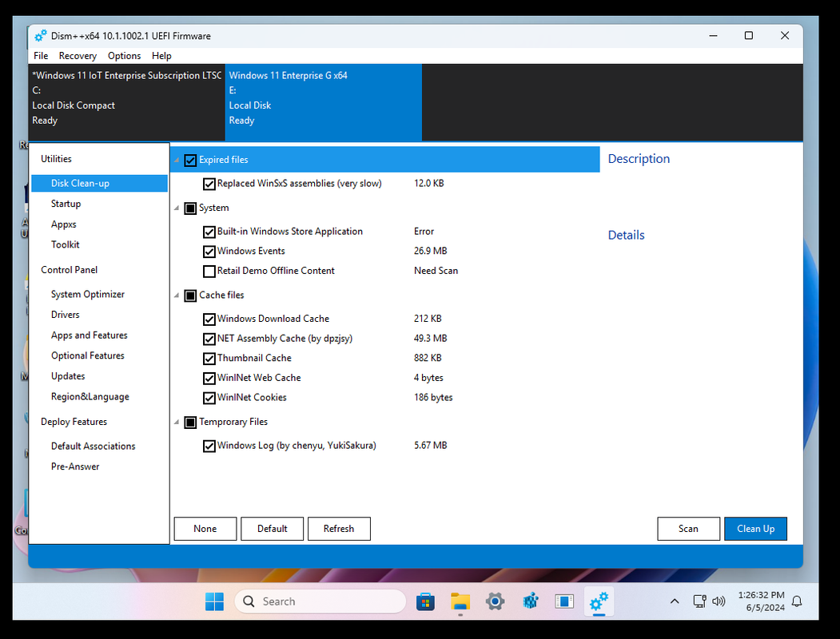Click the taskbar Search box
The width and height of the screenshot is (840, 639).
[x=320, y=601]
